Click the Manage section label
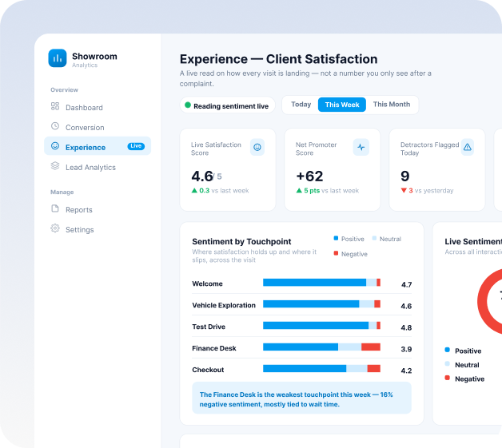 click(x=62, y=192)
